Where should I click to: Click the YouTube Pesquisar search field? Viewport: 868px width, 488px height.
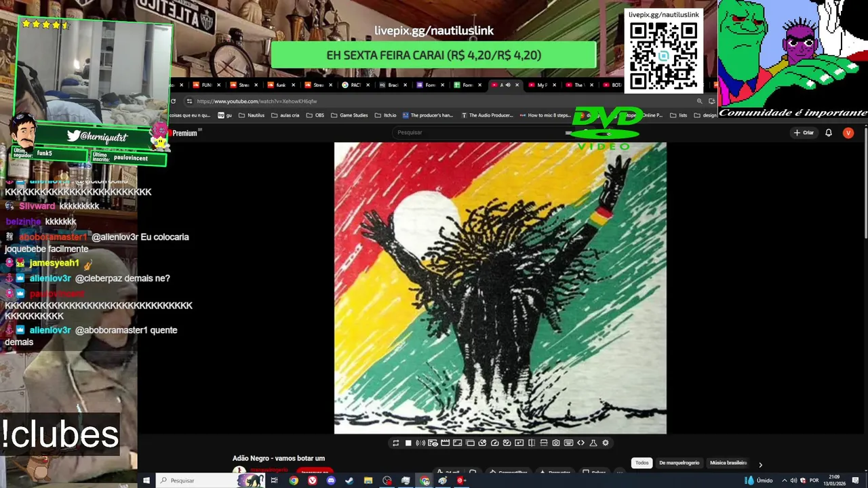pos(481,132)
